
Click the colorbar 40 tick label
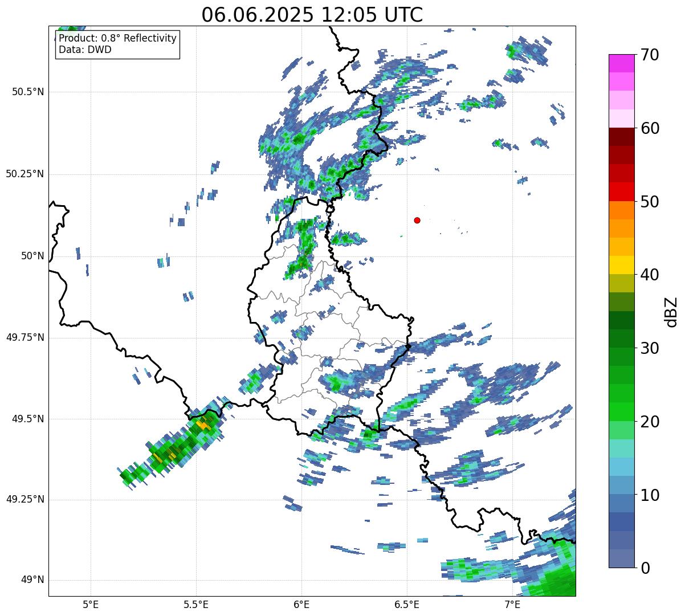tap(650, 275)
